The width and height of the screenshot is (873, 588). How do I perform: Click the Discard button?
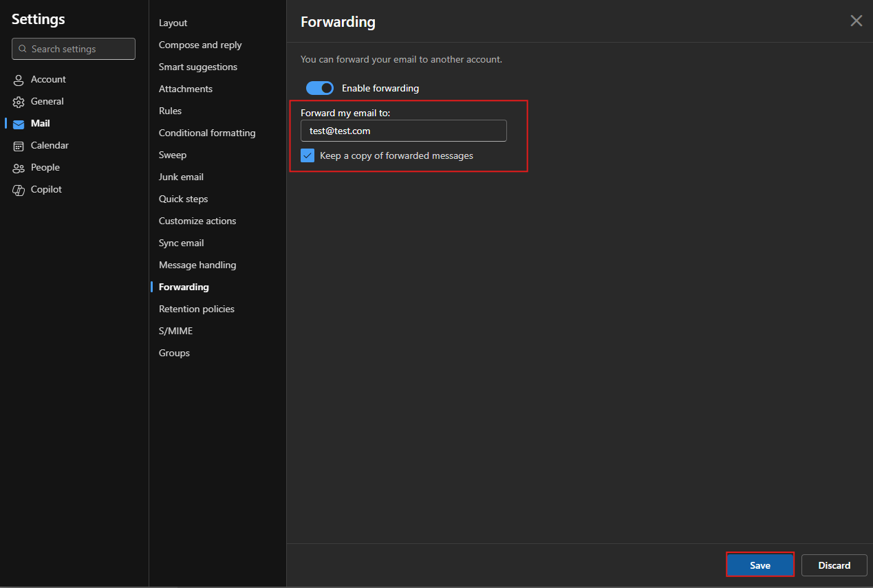tap(834, 565)
